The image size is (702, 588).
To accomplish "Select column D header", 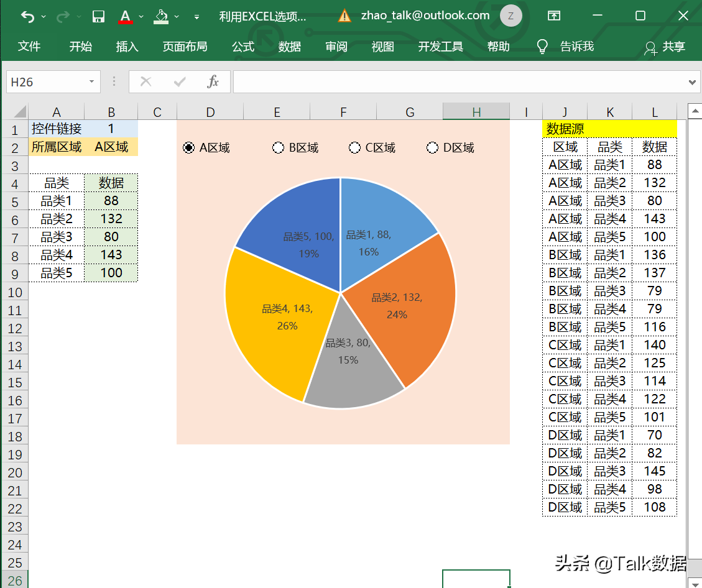I will 210,111.
